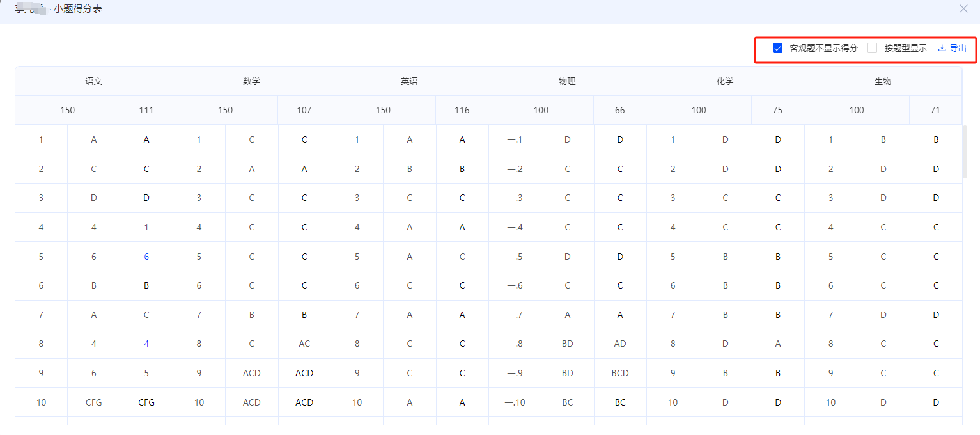Click the 生物 score cell 71
980x435 pixels.
[936, 110]
